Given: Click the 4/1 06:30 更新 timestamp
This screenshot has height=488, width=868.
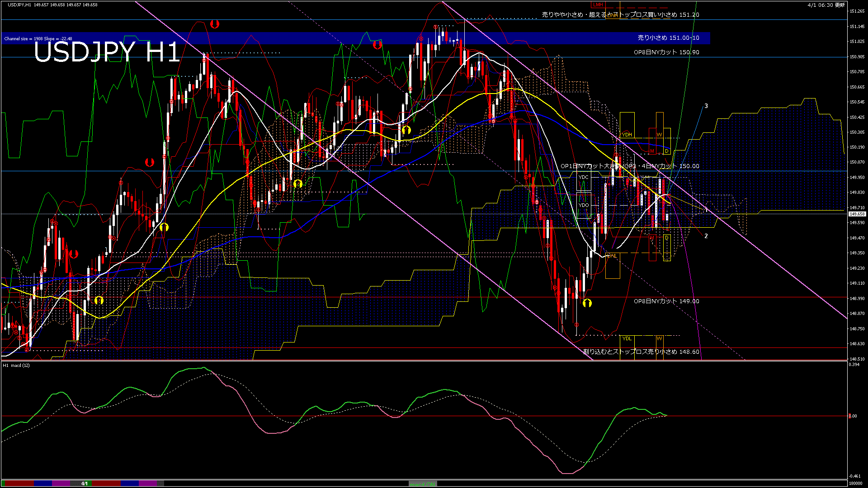Looking at the screenshot, I should [826, 5].
